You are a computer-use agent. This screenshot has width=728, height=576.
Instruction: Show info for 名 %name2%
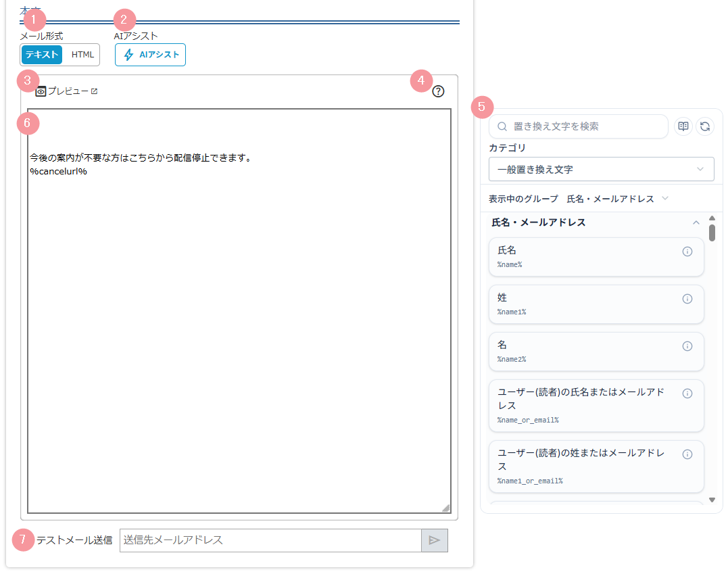tap(687, 346)
